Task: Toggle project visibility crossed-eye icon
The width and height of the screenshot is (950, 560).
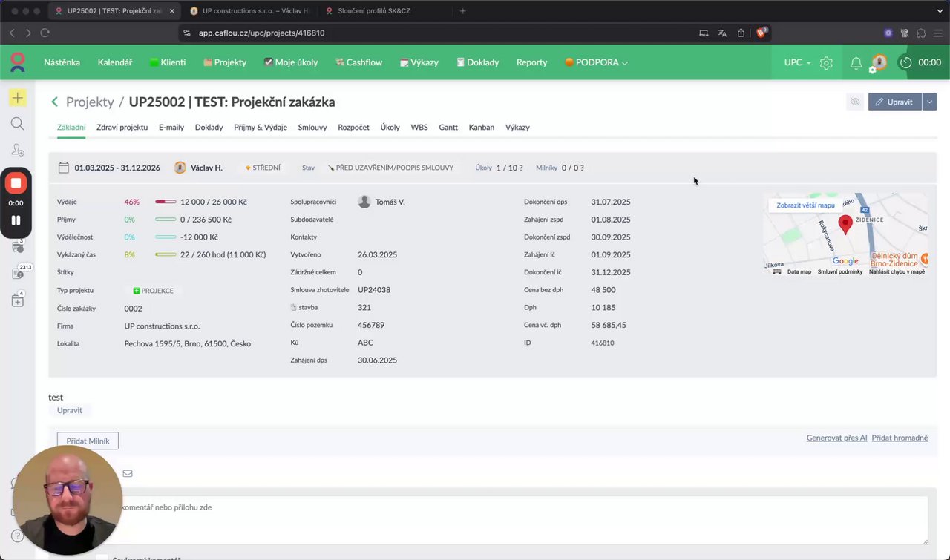Action: pyautogui.click(x=856, y=102)
